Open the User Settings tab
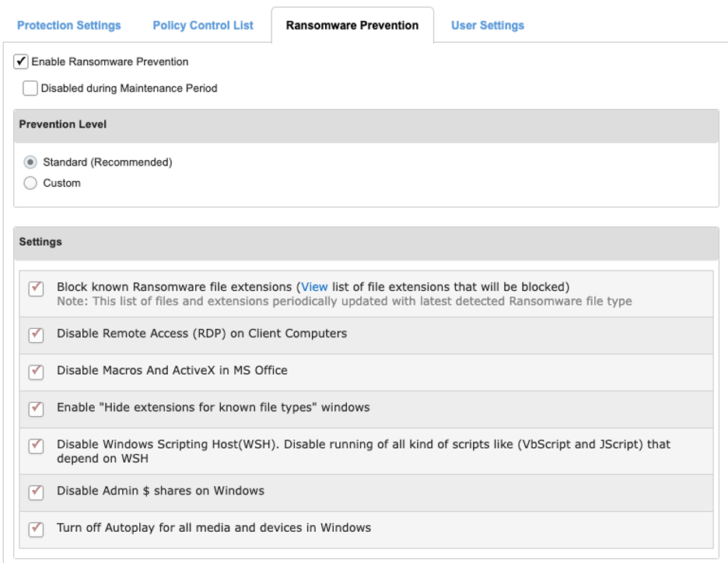 [488, 25]
